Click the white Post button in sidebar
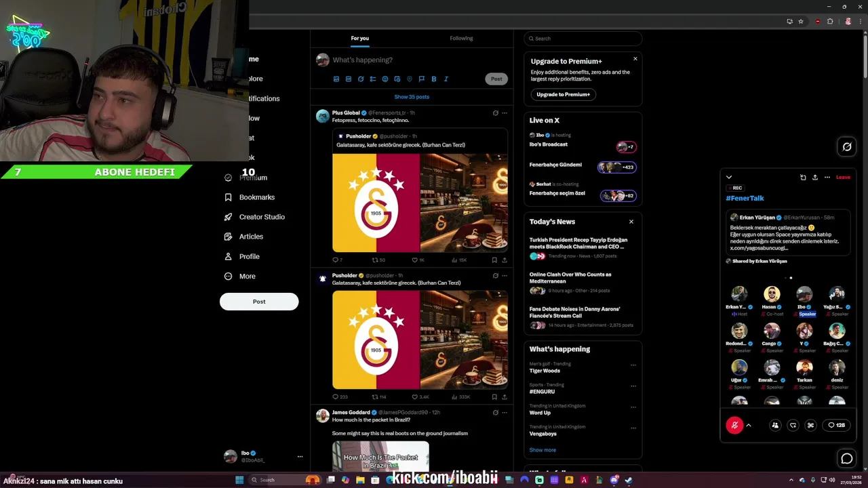The image size is (868, 488). [x=259, y=302]
